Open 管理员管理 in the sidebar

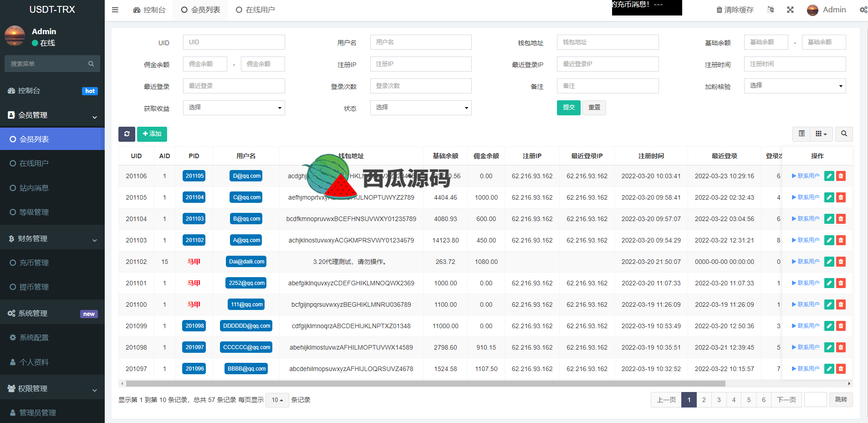point(52,413)
